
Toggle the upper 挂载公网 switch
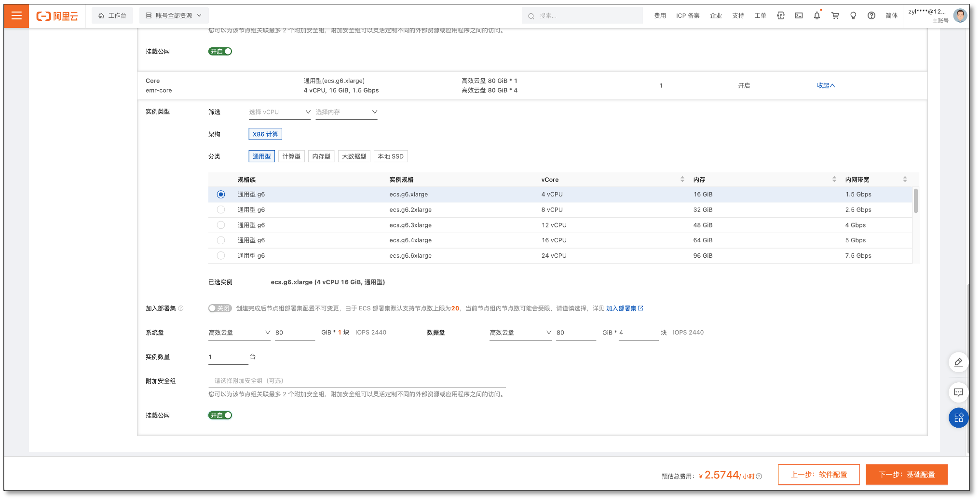(220, 52)
